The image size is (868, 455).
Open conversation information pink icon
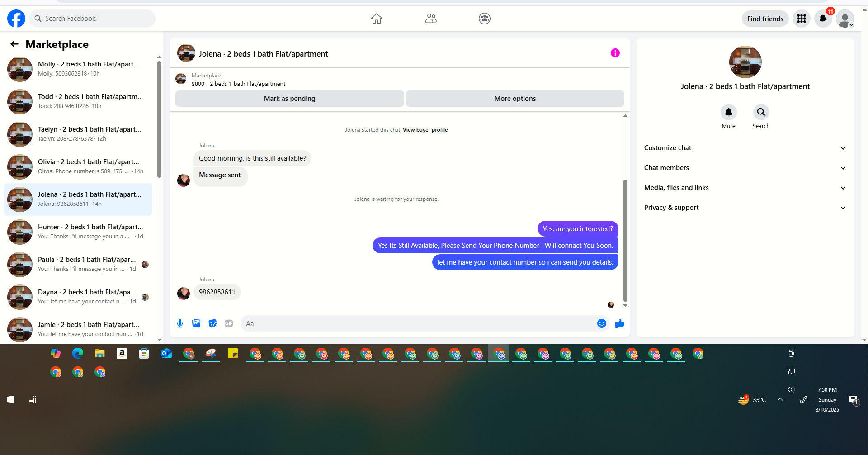coord(615,53)
